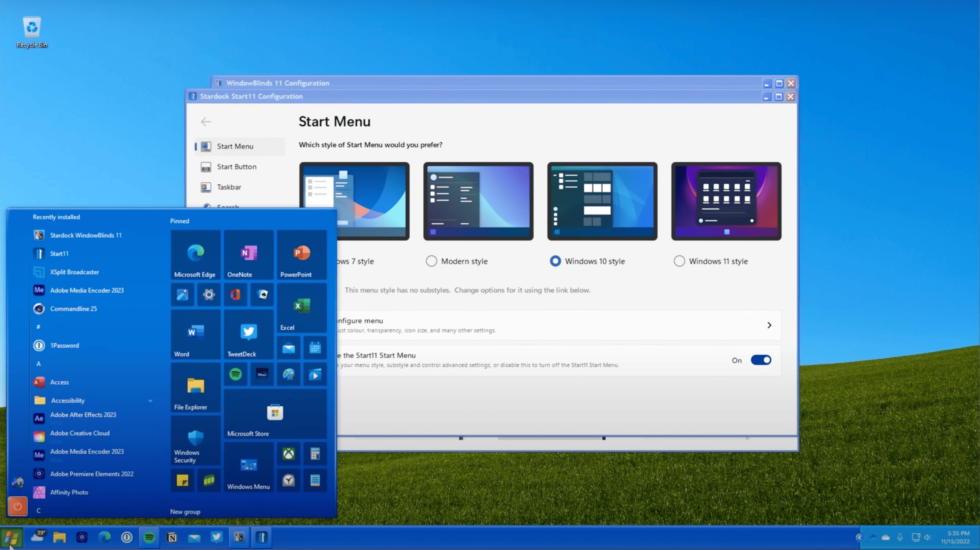This screenshot has height=550, width=980.
Task: Switch to the Start Button section
Action: (x=237, y=166)
